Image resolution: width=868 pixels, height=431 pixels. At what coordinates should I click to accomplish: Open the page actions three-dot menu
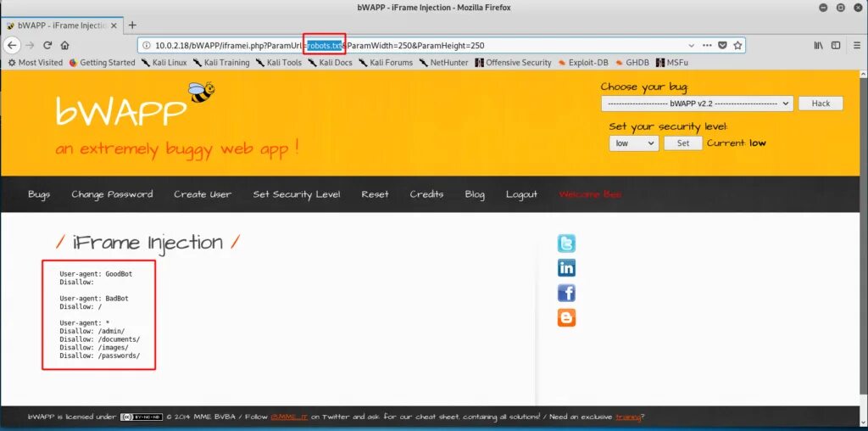click(707, 46)
